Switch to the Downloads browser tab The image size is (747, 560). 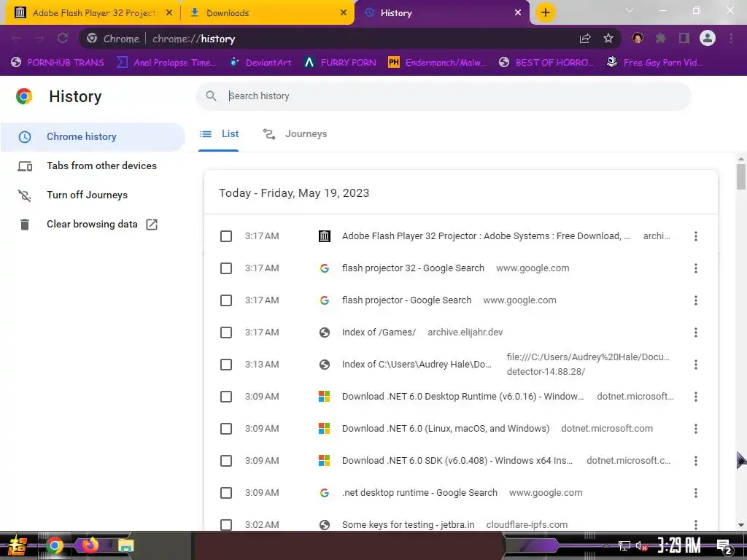click(x=268, y=13)
